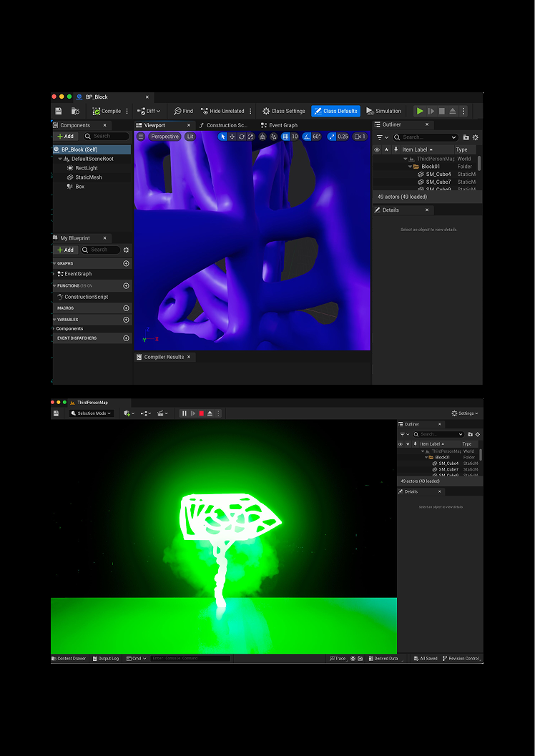The height and width of the screenshot is (756, 535).
Task: Toggle visibility eye column in BP_Block Outliner
Action: tap(377, 149)
